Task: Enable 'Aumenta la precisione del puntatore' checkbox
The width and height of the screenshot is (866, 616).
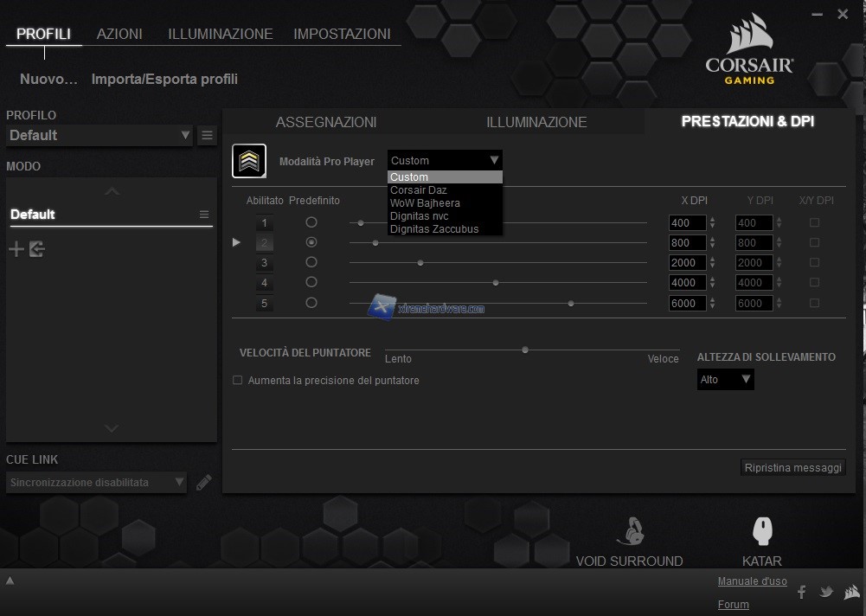Action: pyautogui.click(x=238, y=380)
